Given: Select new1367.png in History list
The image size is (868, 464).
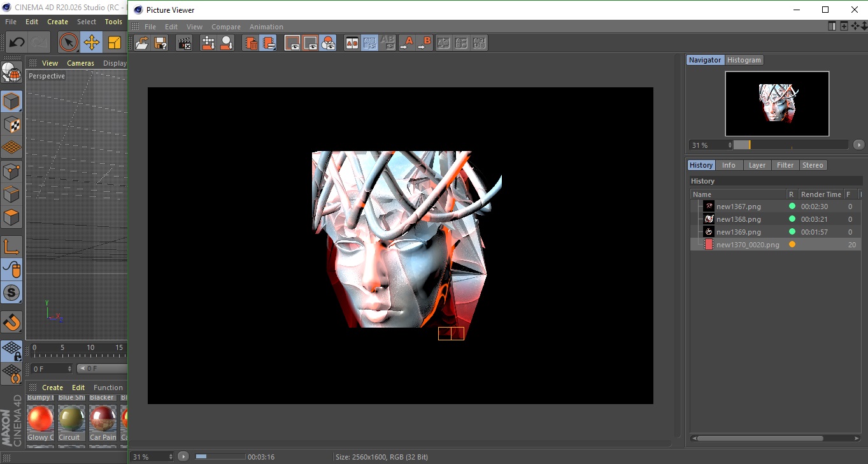Looking at the screenshot, I should pos(776,207).
